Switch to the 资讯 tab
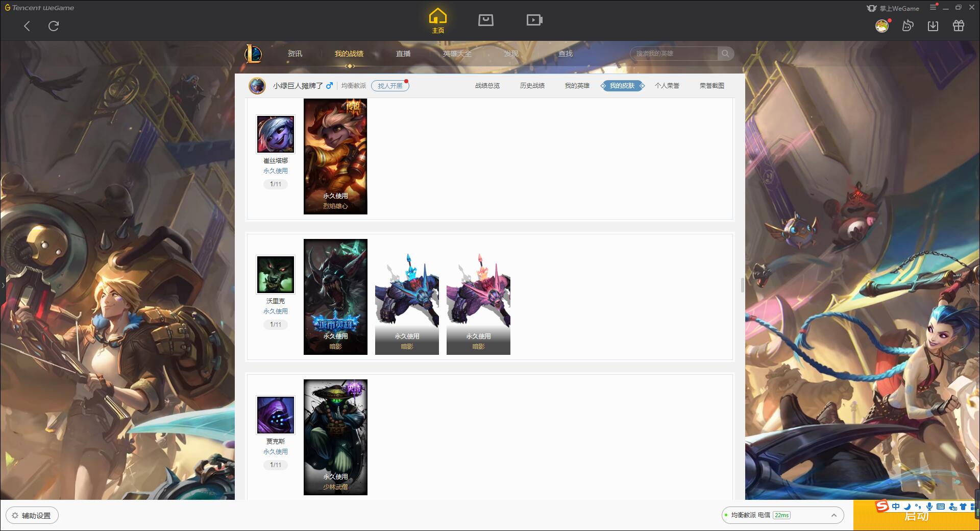Viewport: 980px width, 531px height. tap(295, 54)
